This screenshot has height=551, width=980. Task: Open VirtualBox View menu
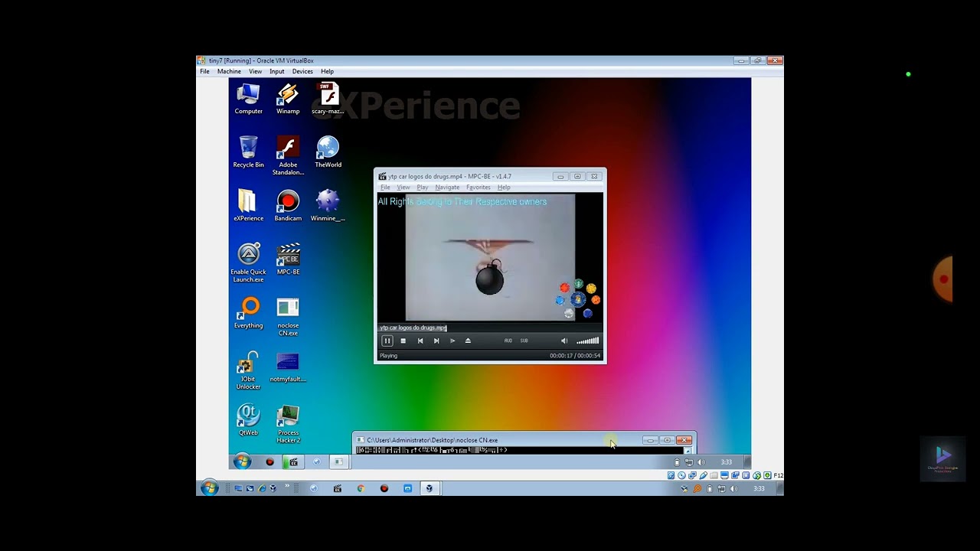click(x=255, y=71)
